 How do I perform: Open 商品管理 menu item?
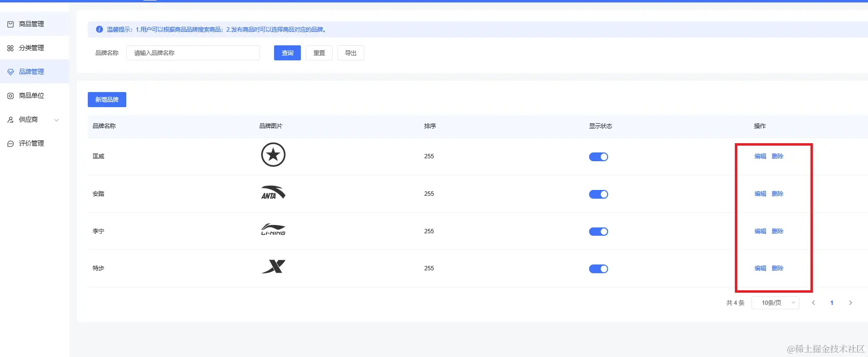[x=34, y=24]
